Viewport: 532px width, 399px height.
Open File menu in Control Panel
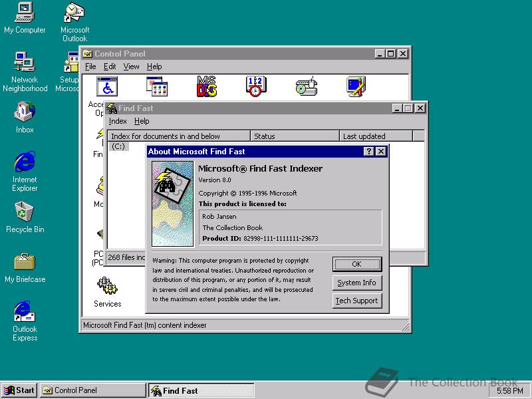90,66
